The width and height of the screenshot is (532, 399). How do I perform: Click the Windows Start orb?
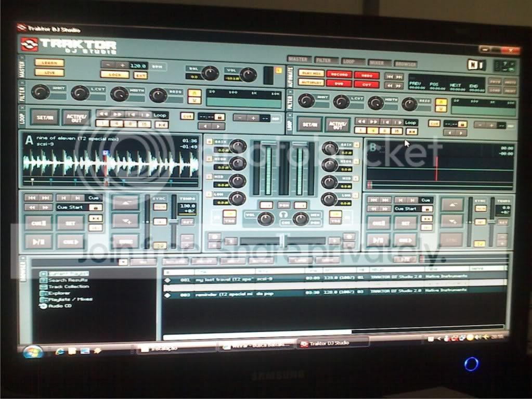(32, 351)
